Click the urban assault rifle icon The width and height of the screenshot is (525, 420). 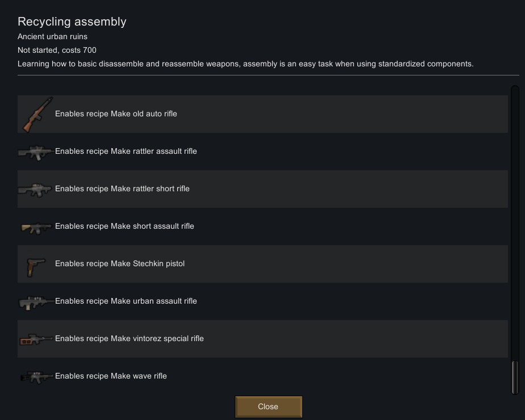pyautogui.click(x=36, y=302)
